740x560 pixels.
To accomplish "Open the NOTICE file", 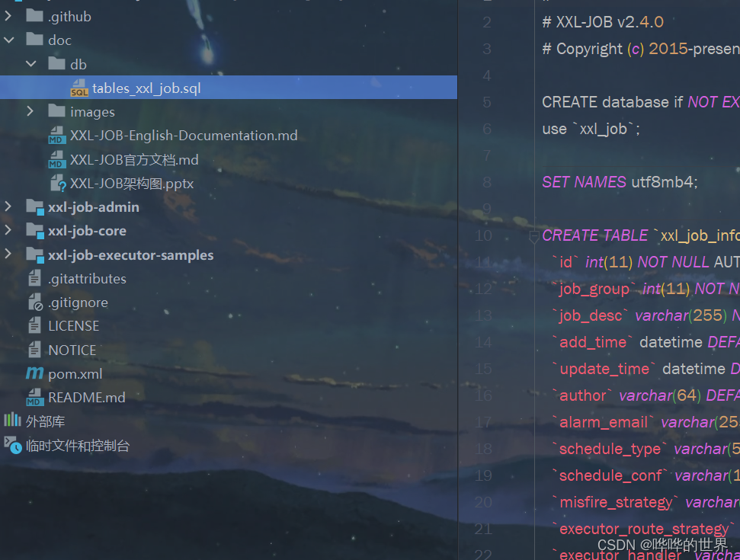I will 72,350.
